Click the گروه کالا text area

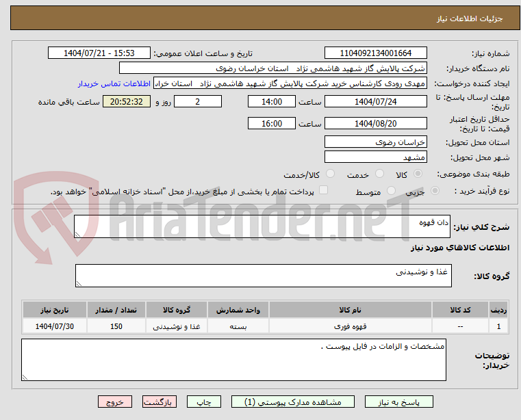click(263, 276)
